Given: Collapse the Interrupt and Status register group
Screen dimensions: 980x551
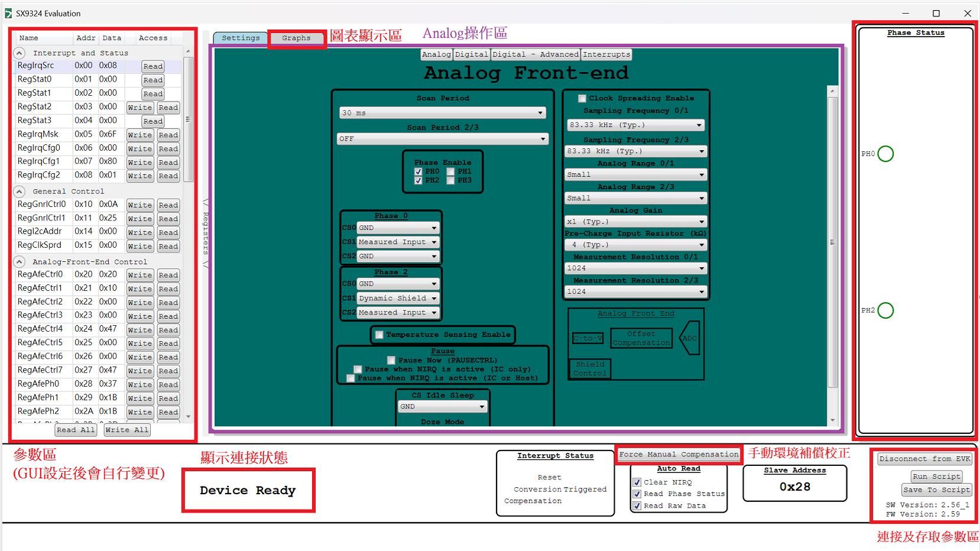Looking at the screenshot, I should point(20,53).
